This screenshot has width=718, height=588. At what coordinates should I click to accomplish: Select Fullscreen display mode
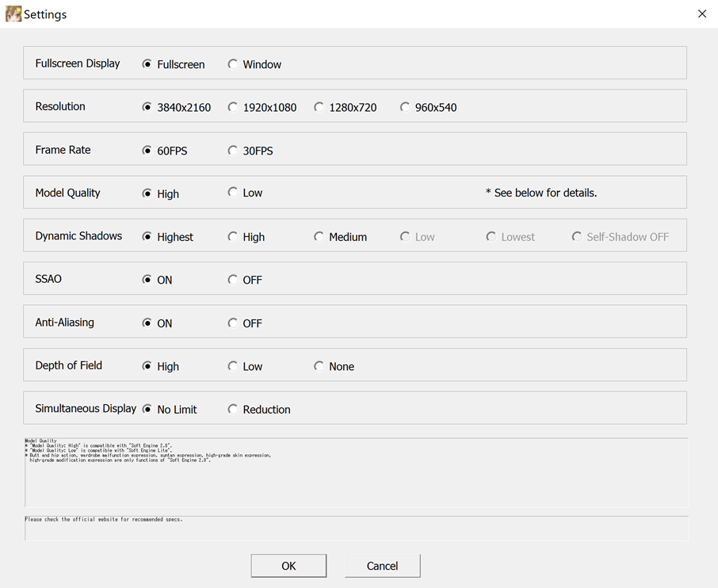[147, 64]
